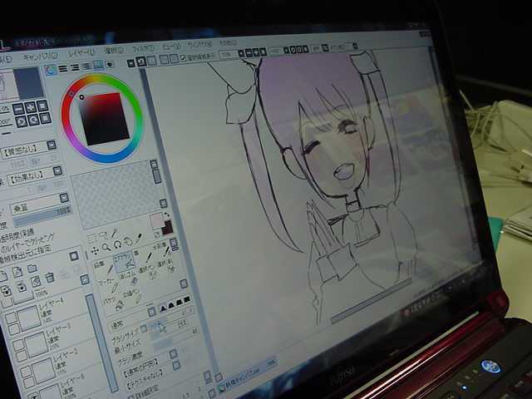This screenshot has width=532, height=399.
Task: Open the キャンバス(C) menu
Action: click(x=41, y=57)
